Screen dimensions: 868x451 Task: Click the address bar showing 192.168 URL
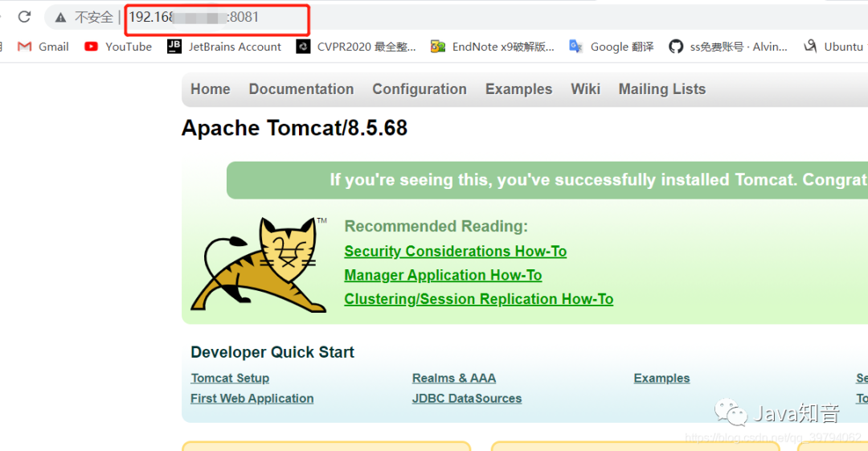[216, 17]
